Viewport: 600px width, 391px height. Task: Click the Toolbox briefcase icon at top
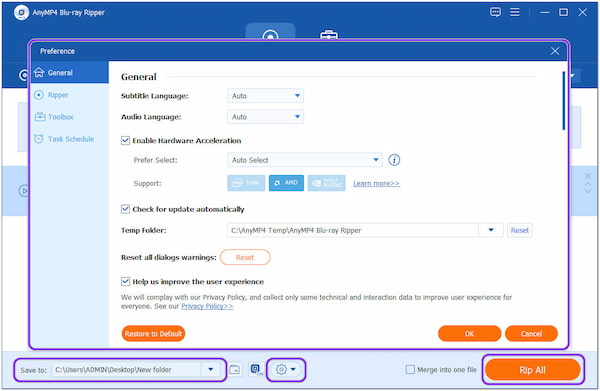pyautogui.click(x=329, y=35)
